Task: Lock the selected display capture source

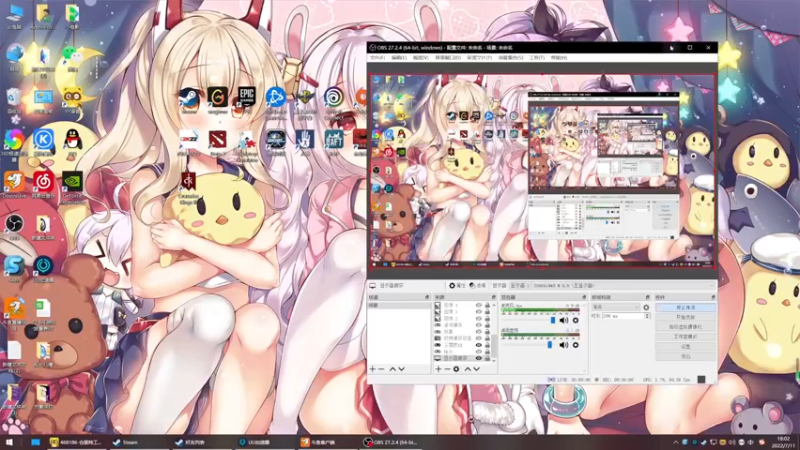Action: (487, 358)
